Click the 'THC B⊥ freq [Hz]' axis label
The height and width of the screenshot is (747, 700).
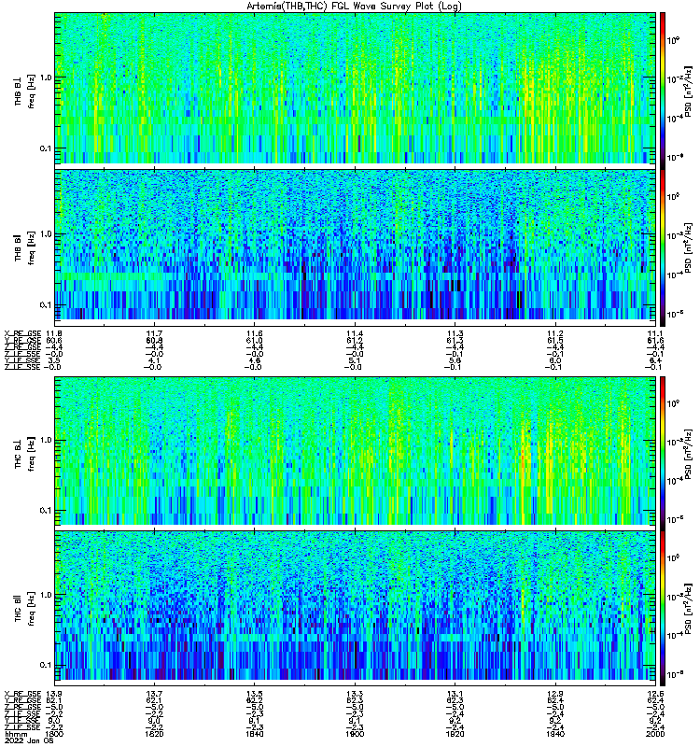(24, 453)
